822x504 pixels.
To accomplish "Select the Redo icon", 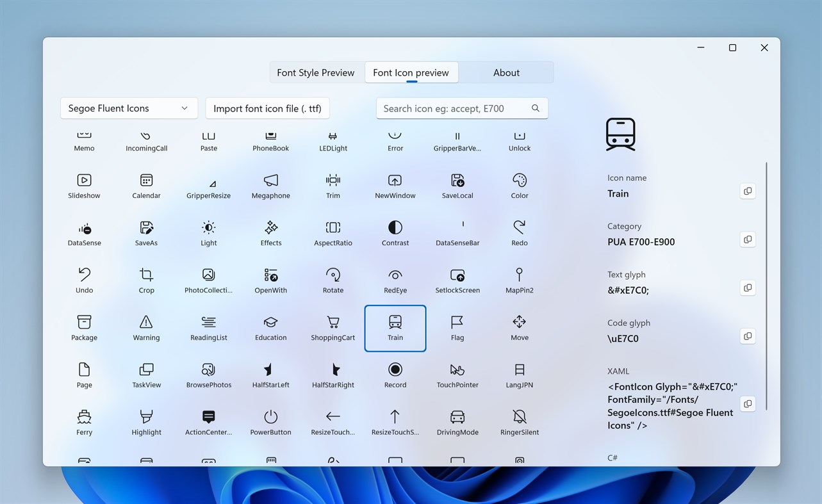I will [x=519, y=234].
